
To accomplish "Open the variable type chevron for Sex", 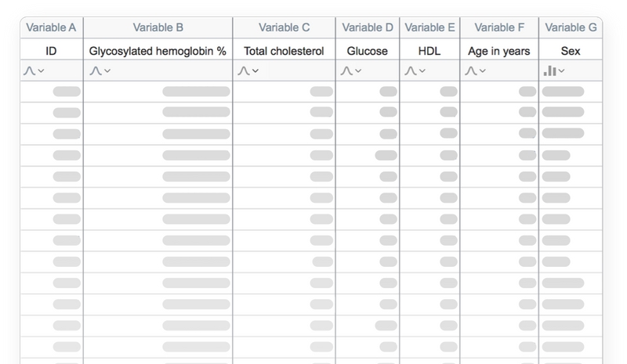I will tap(562, 71).
